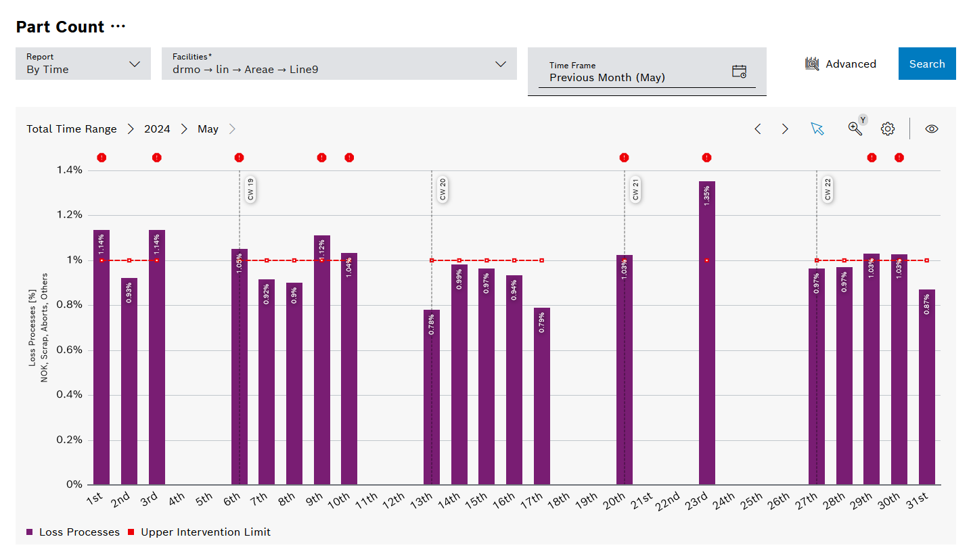Go to previous time range arrow
Viewport: 971px width, 560px height.
(x=758, y=129)
